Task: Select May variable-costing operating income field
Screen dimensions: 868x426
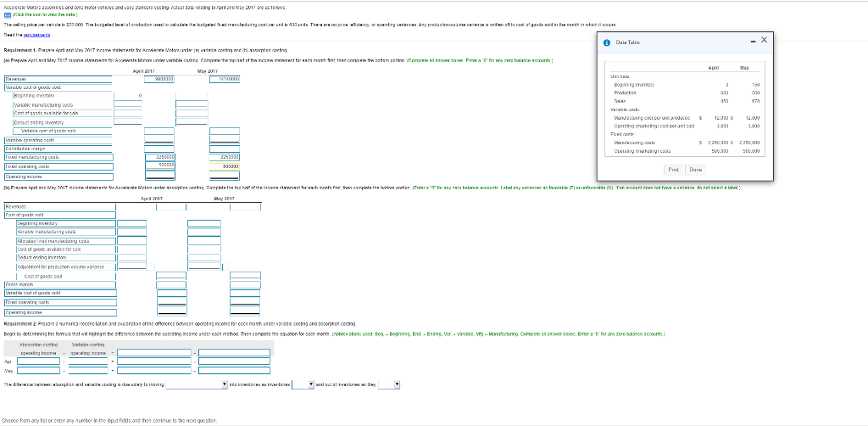Action: coord(87,370)
